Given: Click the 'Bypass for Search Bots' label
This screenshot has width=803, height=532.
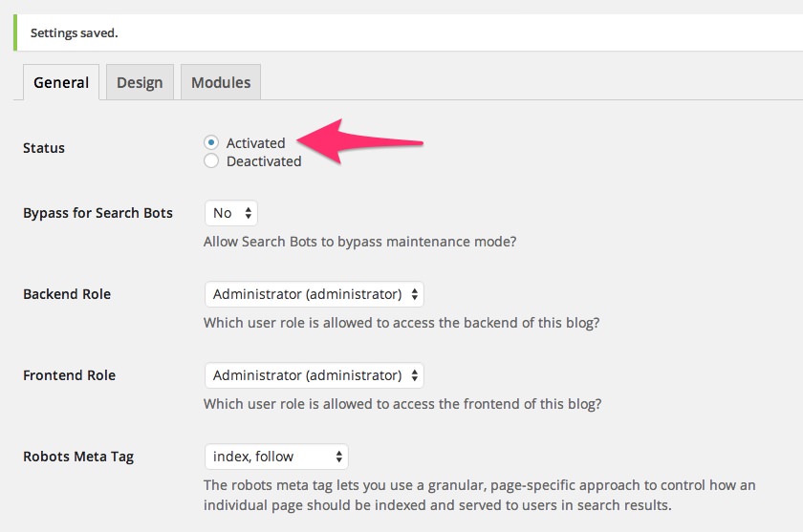Looking at the screenshot, I should [x=98, y=213].
